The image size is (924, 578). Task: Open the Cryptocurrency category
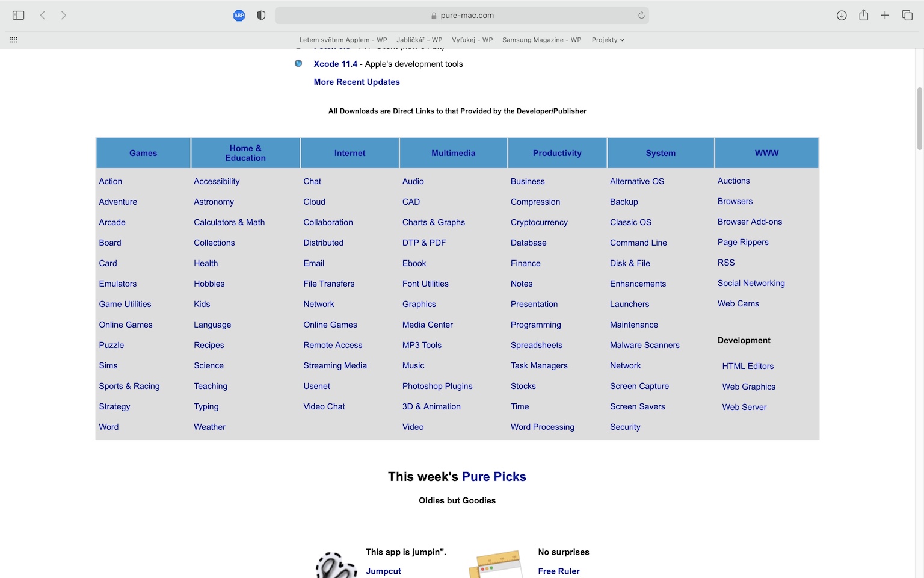[x=539, y=222]
